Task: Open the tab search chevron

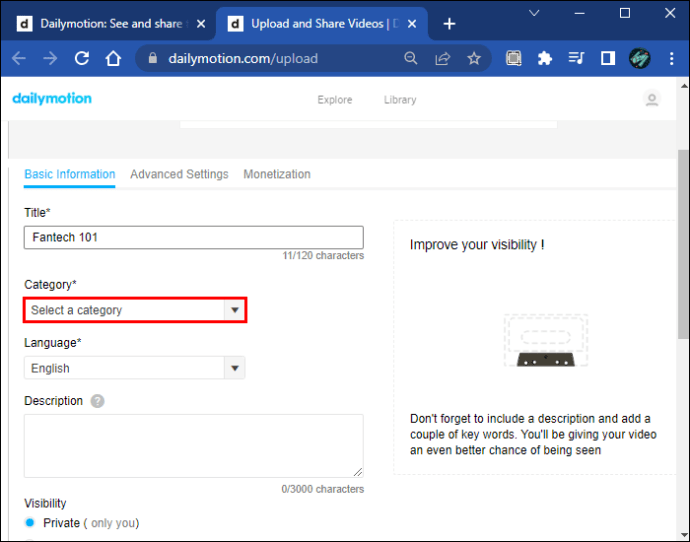Action: (x=534, y=13)
